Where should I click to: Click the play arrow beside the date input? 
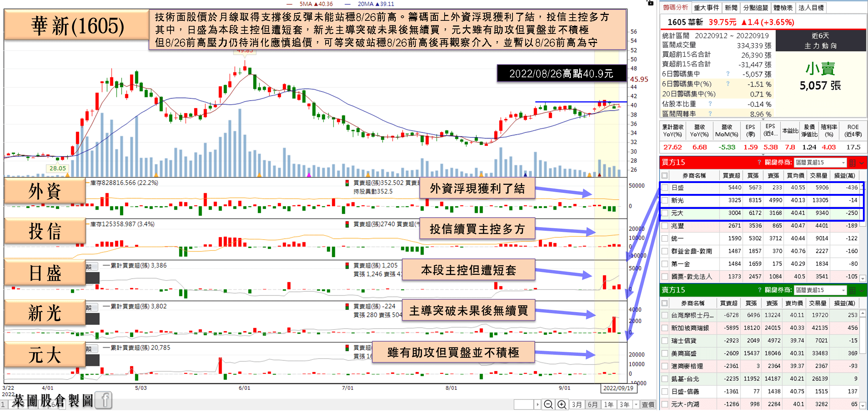point(537,404)
